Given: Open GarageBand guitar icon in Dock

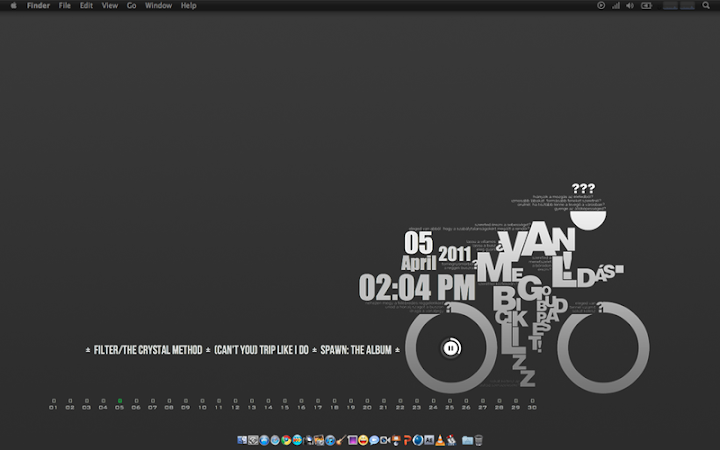Looking at the screenshot, I should click(x=341, y=440).
